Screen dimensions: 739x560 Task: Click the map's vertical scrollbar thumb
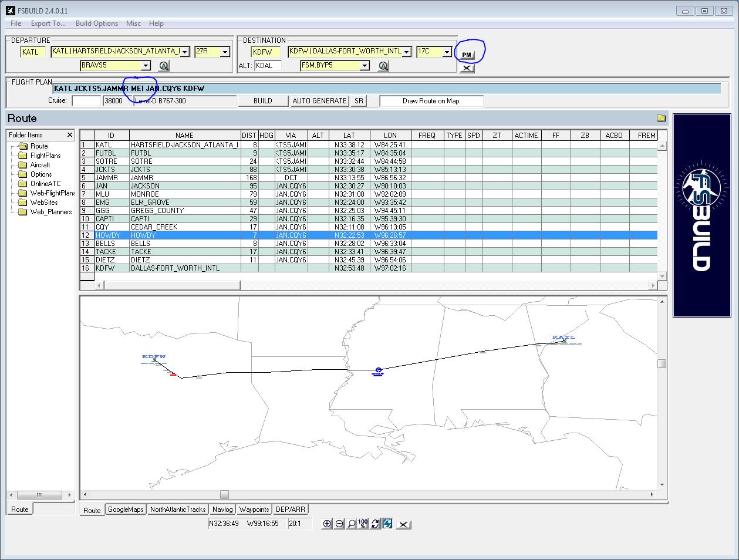click(662, 364)
